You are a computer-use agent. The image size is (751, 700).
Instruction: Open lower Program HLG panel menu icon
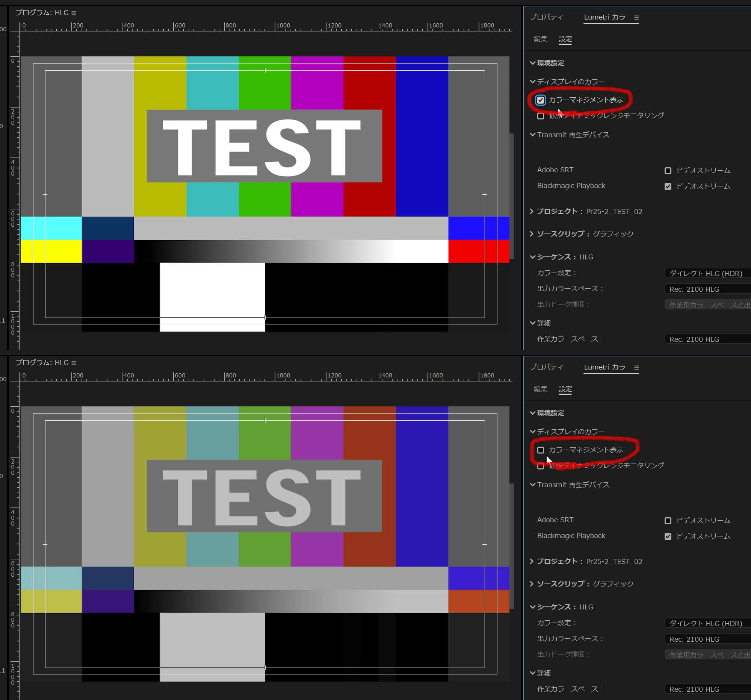point(74,363)
